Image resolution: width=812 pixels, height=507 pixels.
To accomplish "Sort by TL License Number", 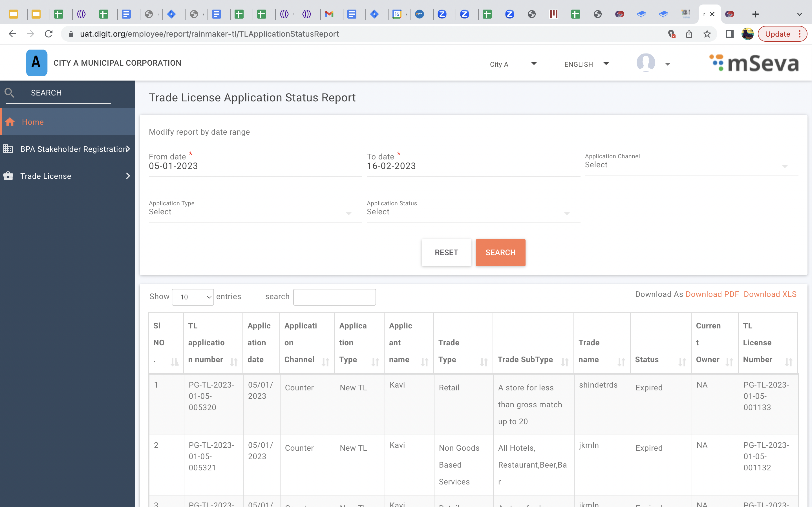I will coord(789,362).
